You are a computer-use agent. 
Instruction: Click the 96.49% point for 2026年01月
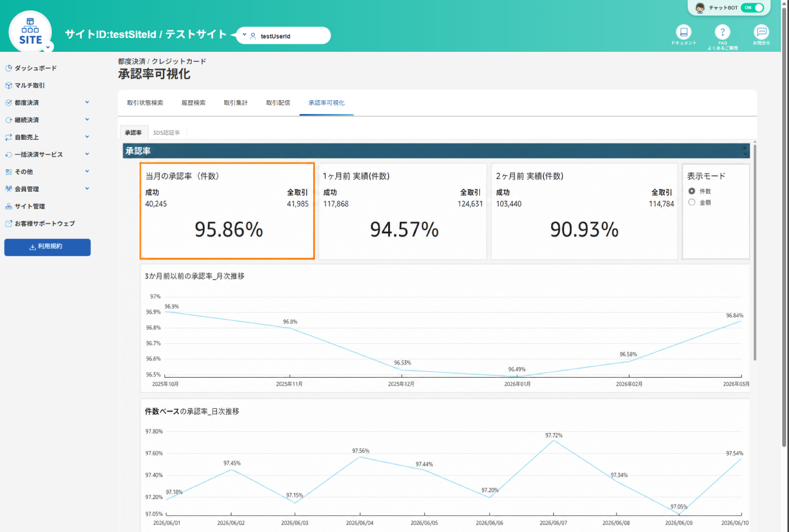517,376
